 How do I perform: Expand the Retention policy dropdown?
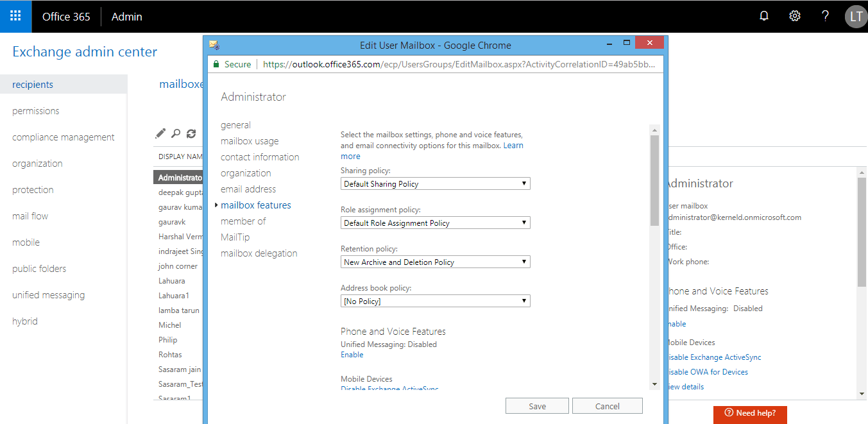pos(435,262)
